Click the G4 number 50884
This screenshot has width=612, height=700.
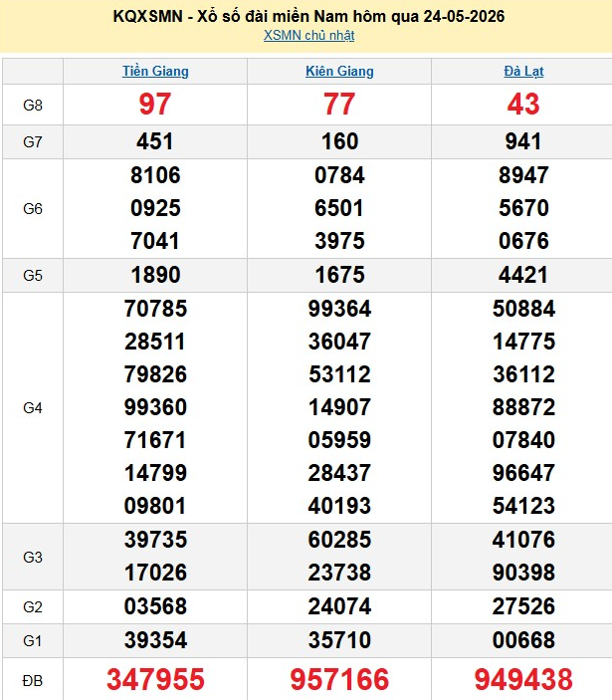523,309
